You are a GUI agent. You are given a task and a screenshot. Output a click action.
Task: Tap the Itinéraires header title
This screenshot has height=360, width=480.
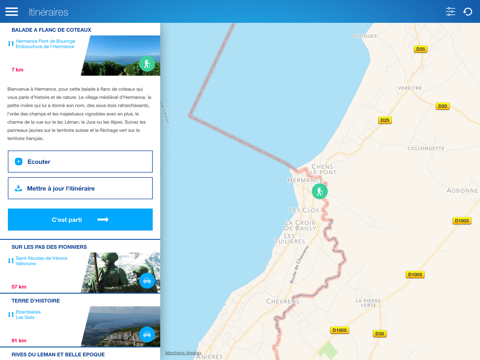coord(48,12)
